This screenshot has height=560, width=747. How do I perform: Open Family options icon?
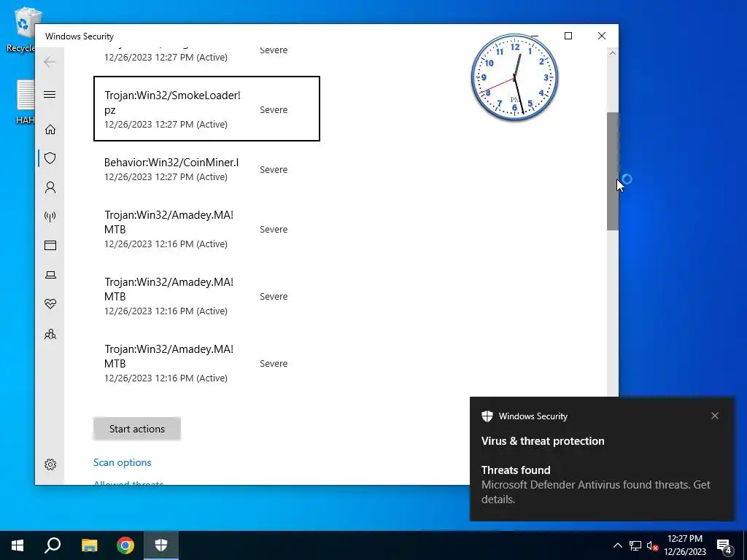point(50,334)
